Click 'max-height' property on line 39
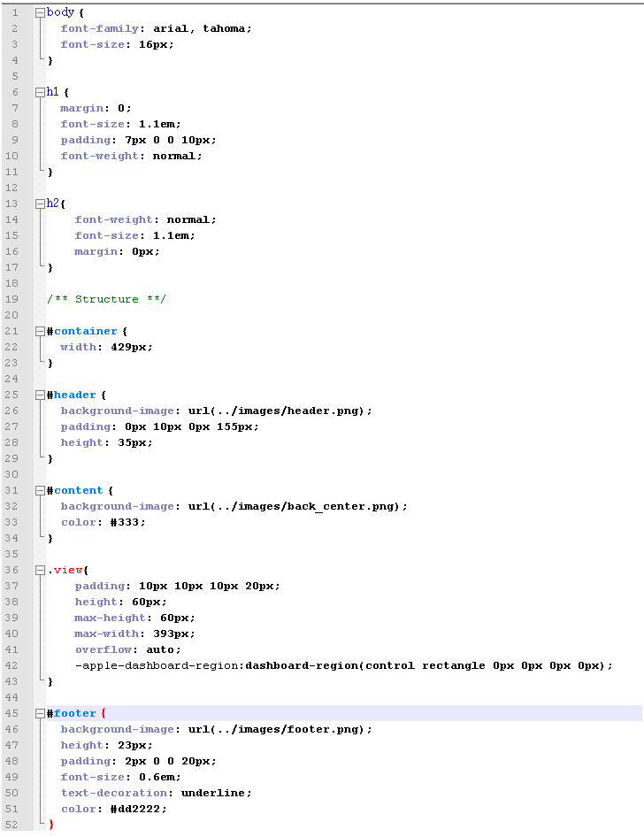The height and width of the screenshot is (837, 644). 110,618
